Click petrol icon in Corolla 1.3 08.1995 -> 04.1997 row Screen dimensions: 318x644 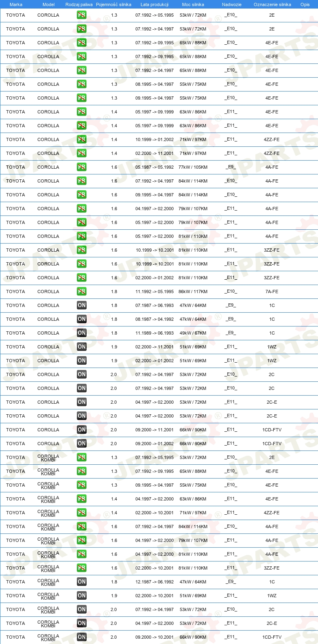coord(81,84)
